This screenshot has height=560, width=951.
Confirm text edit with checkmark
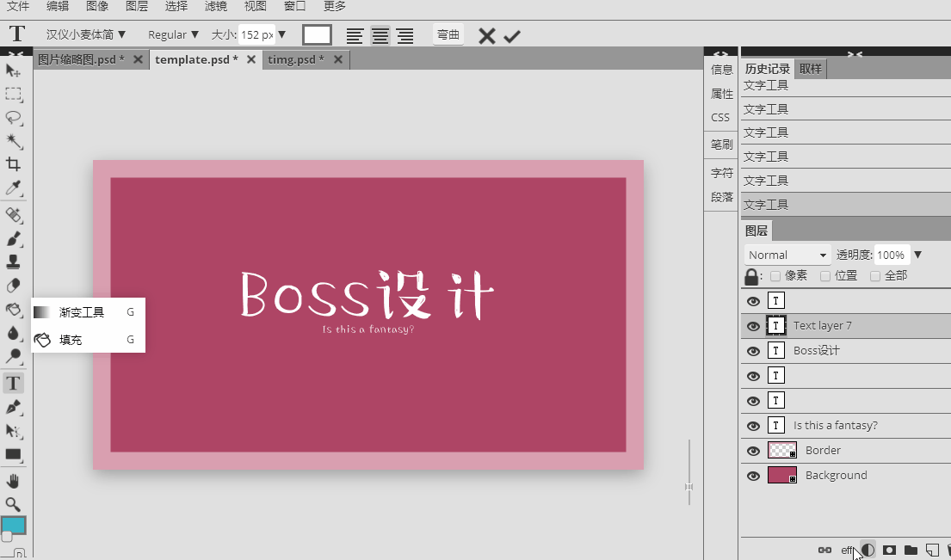[513, 35]
